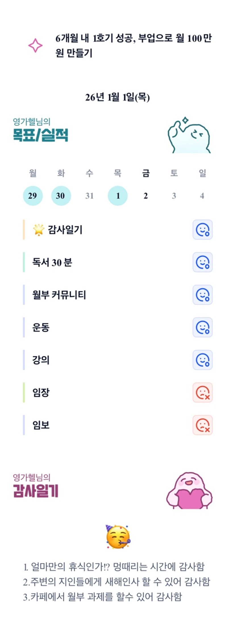Click the red sad face for 임장
235x644 pixels.
pos(202,393)
